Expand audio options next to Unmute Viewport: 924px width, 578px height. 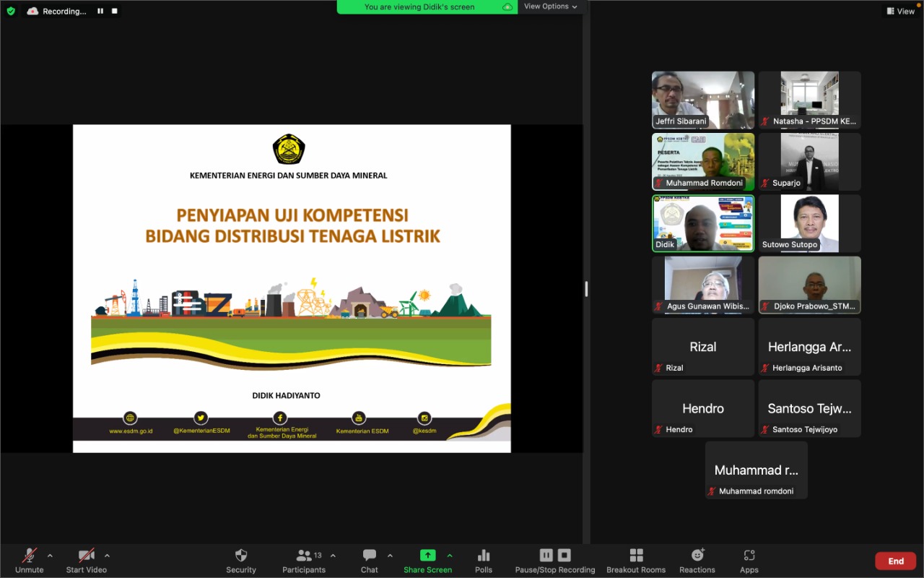click(x=49, y=556)
